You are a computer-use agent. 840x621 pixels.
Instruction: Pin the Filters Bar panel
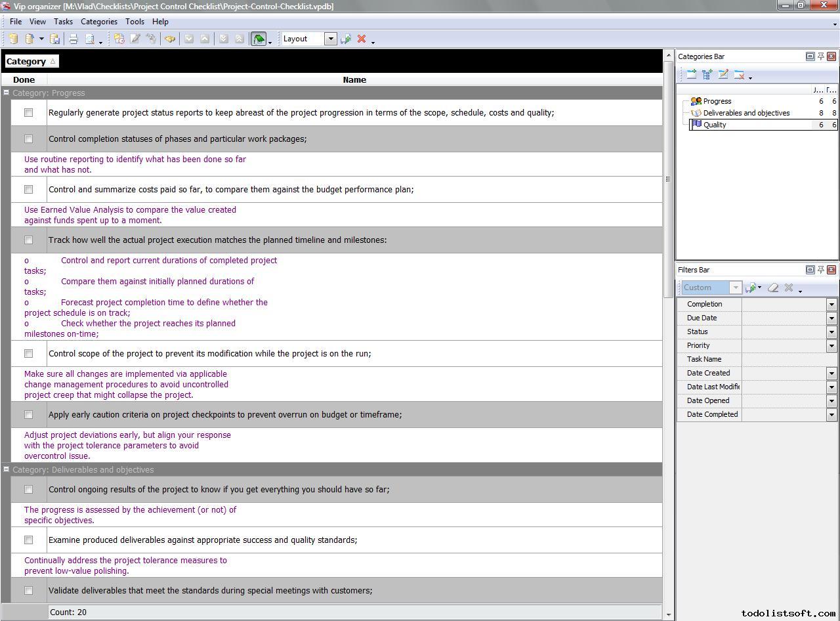[820, 270]
